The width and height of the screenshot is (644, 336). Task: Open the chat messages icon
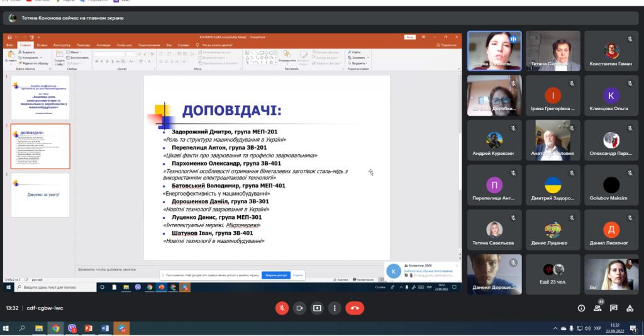tap(614, 308)
